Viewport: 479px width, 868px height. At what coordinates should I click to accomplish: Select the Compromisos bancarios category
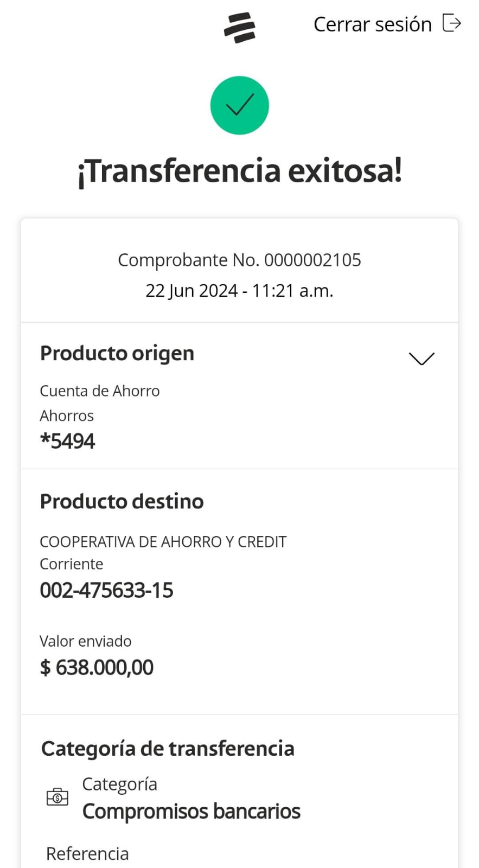tap(191, 812)
